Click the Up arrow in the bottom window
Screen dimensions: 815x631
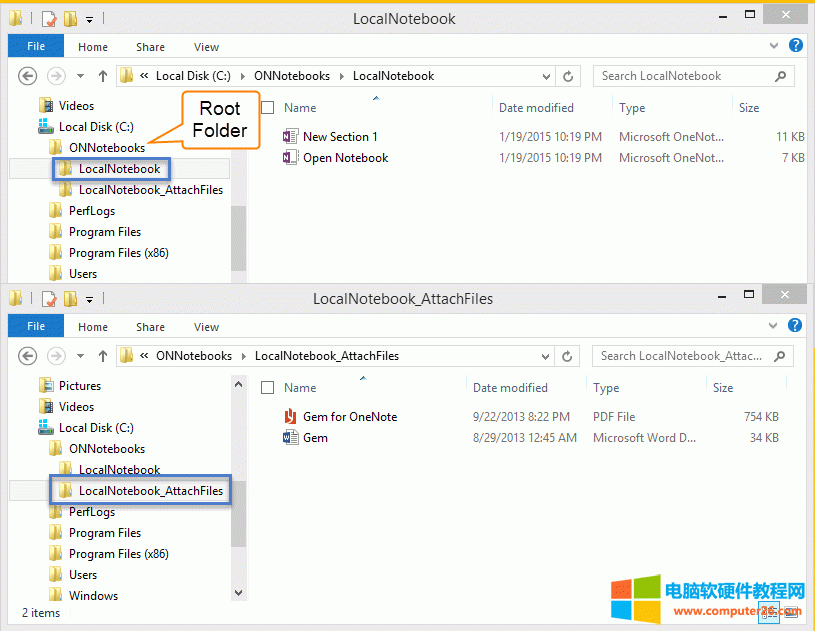pyautogui.click(x=103, y=356)
